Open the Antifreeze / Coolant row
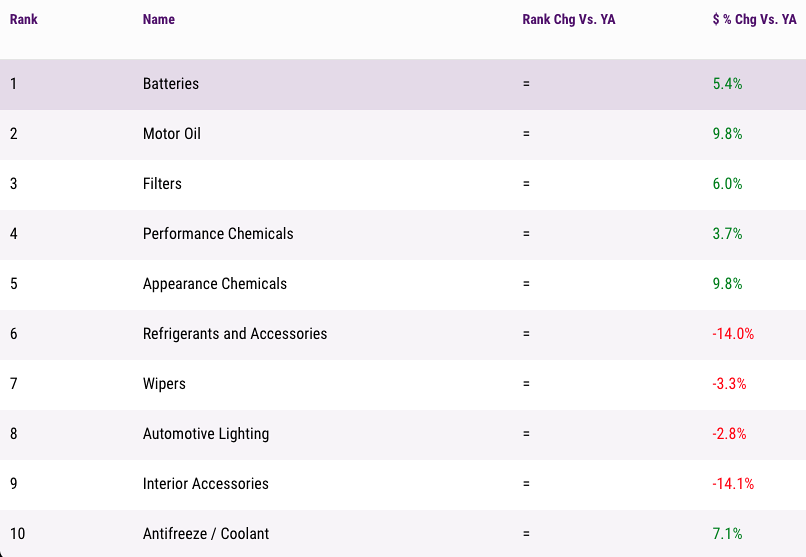 [403, 533]
